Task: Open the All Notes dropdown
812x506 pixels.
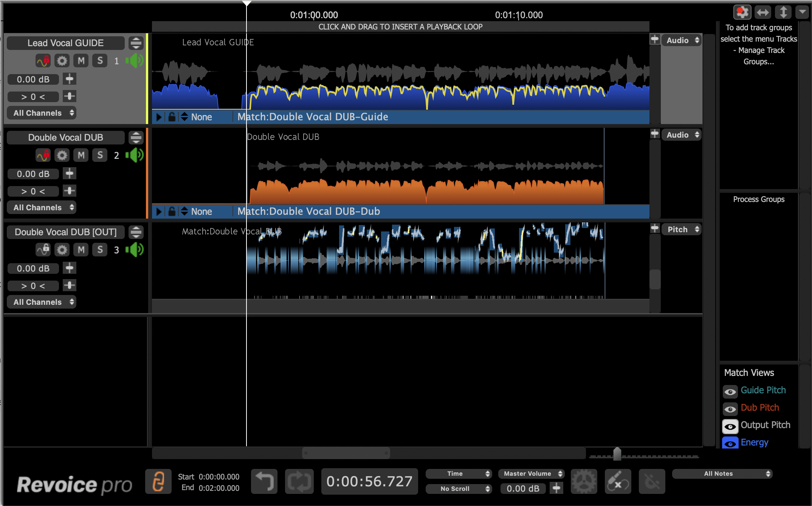Action: pos(722,473)
